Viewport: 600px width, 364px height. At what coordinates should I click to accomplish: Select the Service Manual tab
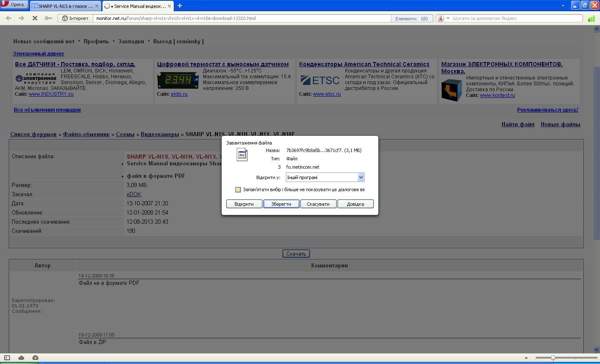137,6
